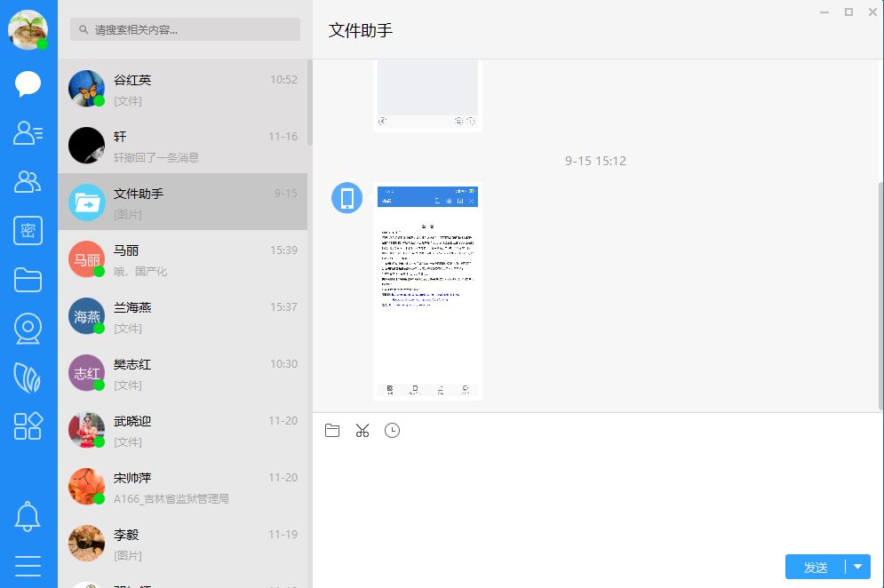Click the user profile avatar at top
884x588 pixels.
[28, 29]
